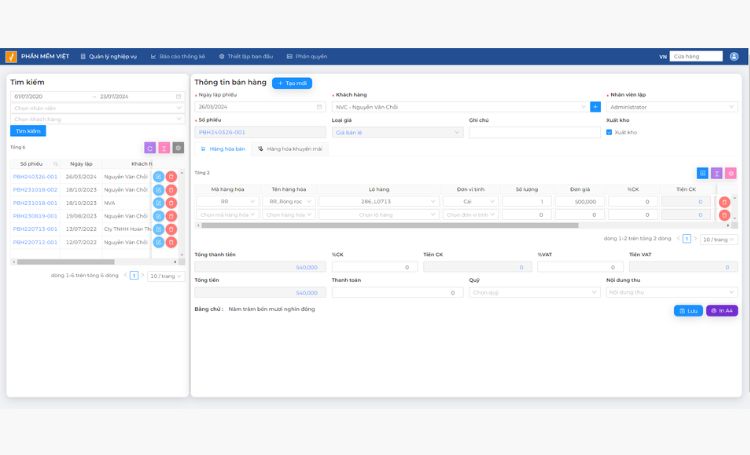This screenshot has height=455, width=750.
Task: Click the Ghi chú input field
Action: (533, 132)
